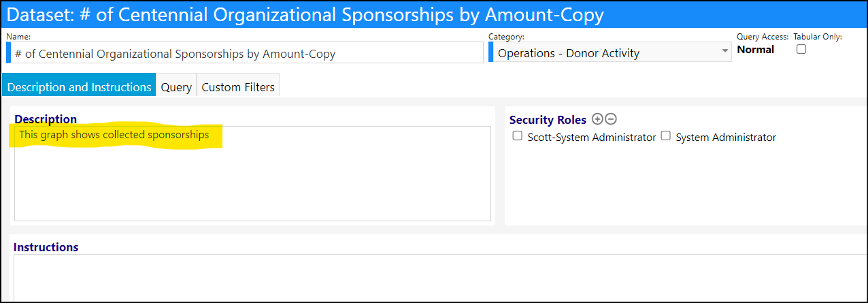868x303 pixels.
Task: Place cursor in the highlighted description text
Action: [x=114, y=135]
